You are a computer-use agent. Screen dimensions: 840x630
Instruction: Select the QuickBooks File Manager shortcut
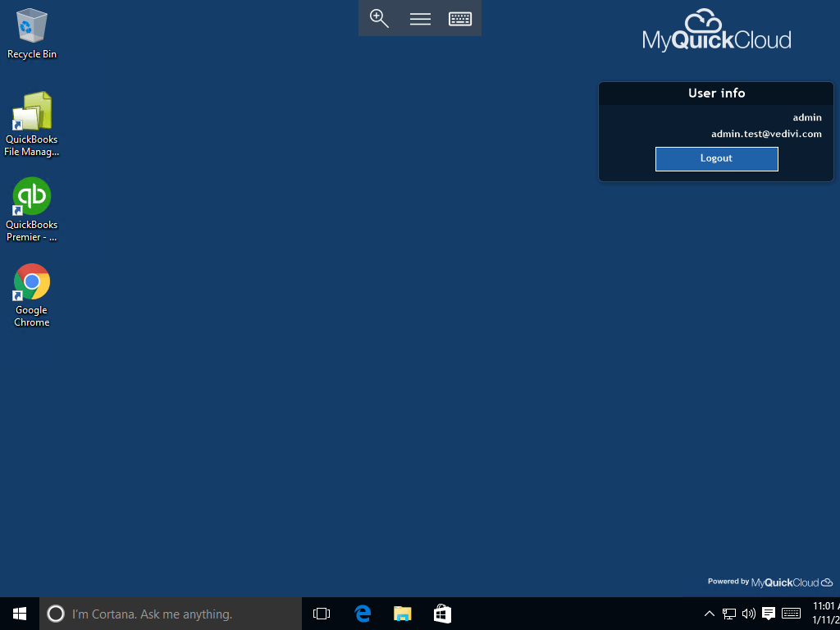(32, 125)
